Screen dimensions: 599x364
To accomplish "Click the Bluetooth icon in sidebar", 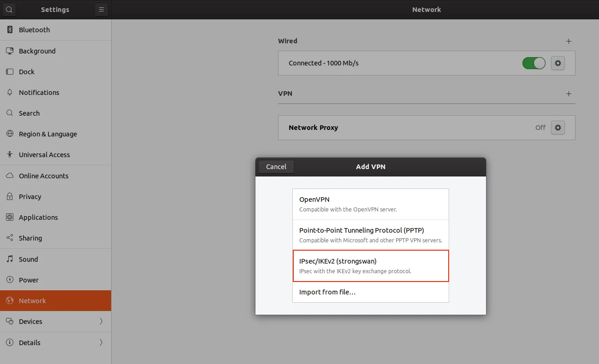I will point(10,30).
